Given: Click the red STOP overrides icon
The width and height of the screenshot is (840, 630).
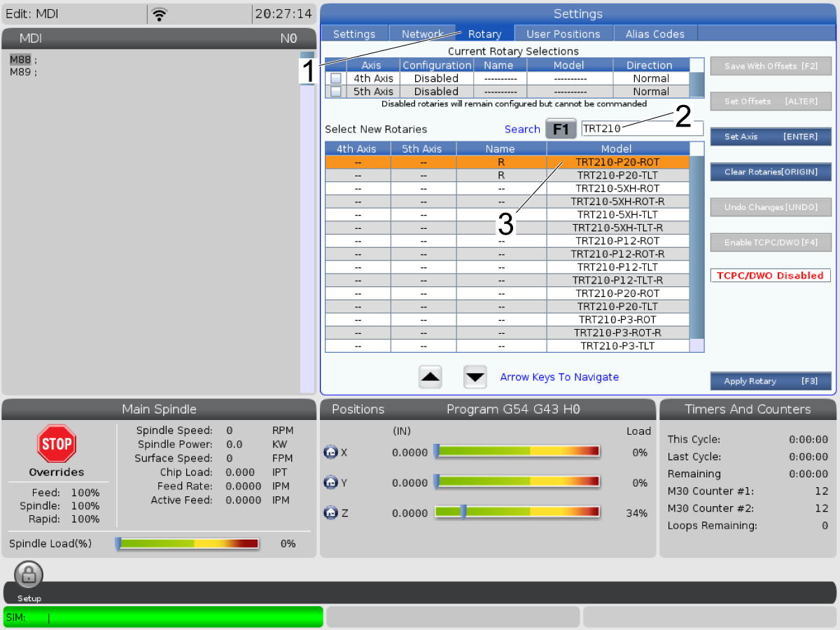Looking at the screenshot, I should point(57,444).
